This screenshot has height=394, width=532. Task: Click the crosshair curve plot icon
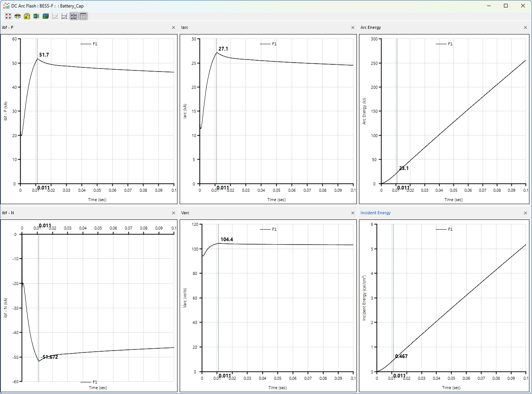pyautogui.click(x=64, y=16)
